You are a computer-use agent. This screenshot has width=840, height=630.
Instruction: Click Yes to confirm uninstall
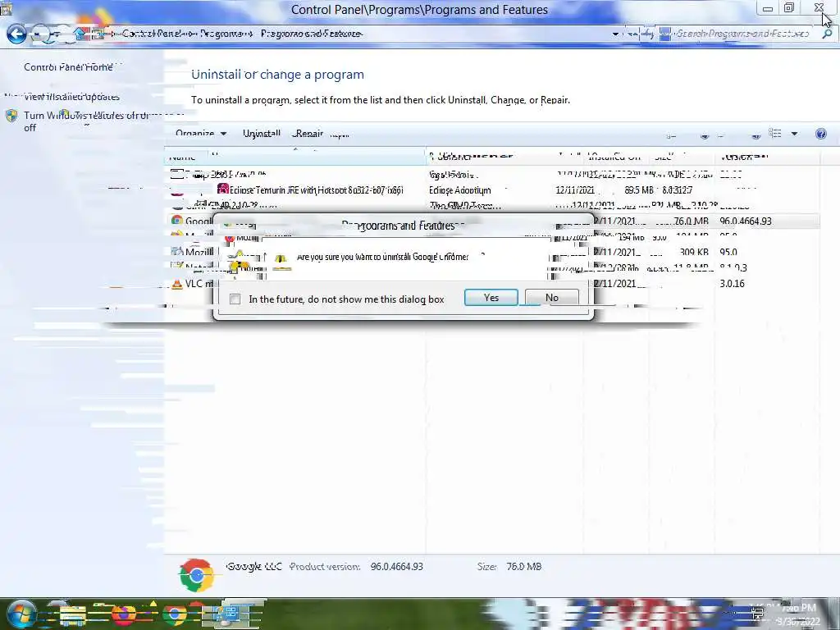[x=491, y=297]
